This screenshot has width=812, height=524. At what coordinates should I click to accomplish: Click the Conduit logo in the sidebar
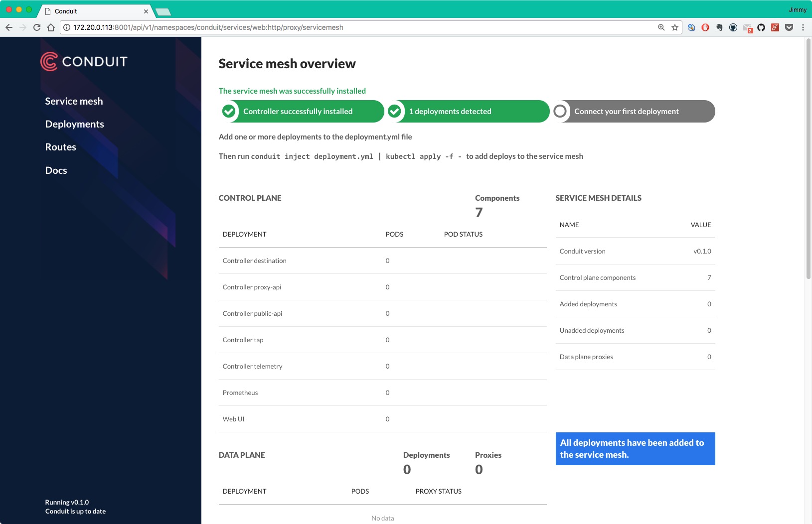[x=84, y=62]
